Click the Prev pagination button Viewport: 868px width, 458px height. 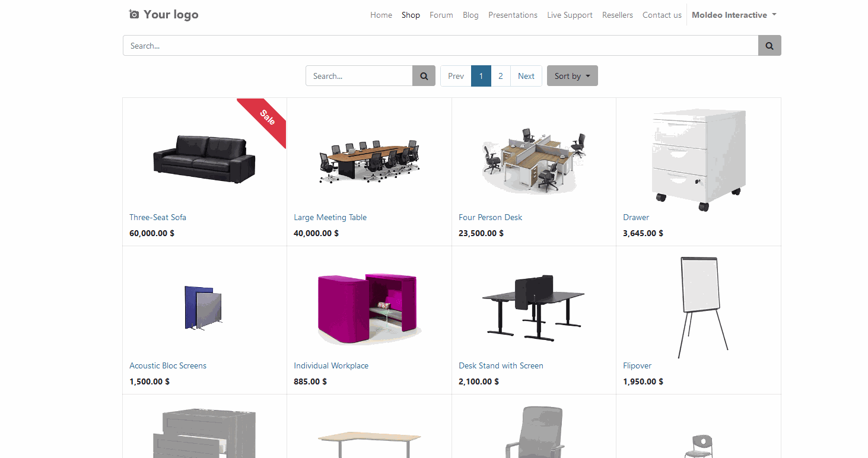coord(456,76)
